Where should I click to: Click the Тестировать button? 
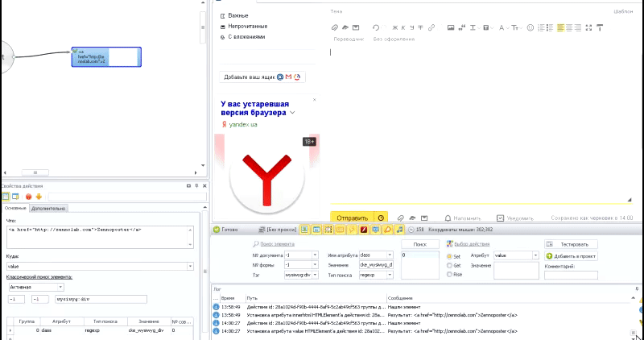pos(571,244)
